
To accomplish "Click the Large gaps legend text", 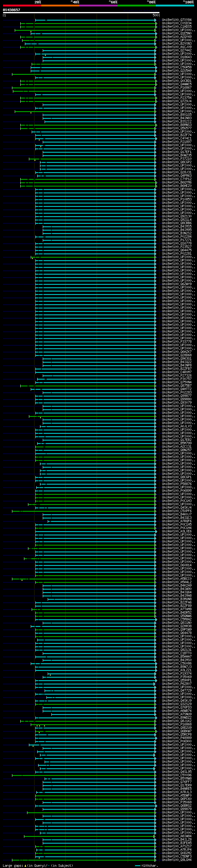I will pyautogui.click(x=38, y=866).
